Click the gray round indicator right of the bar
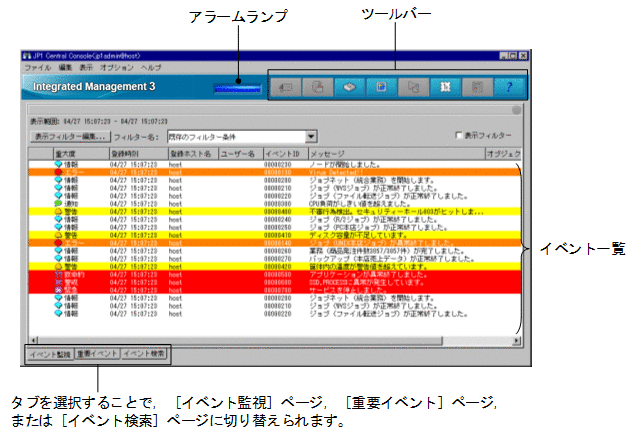Viewport: 633px width, 436px height. (516, 110)
